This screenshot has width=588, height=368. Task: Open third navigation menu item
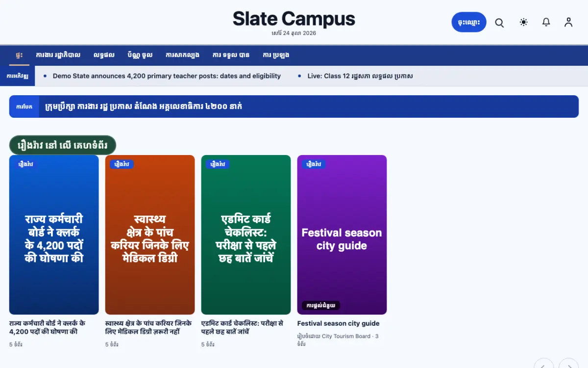click(x=104, y=55)
